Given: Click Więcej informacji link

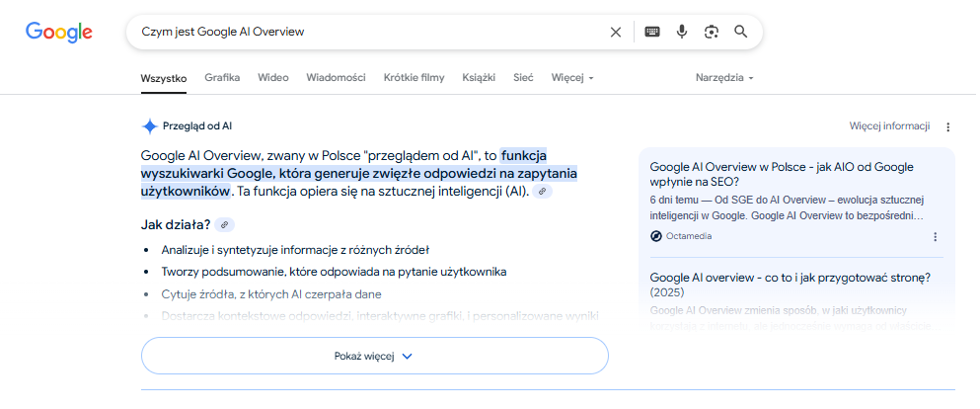Looking at the screenshot, I should 889,125.
